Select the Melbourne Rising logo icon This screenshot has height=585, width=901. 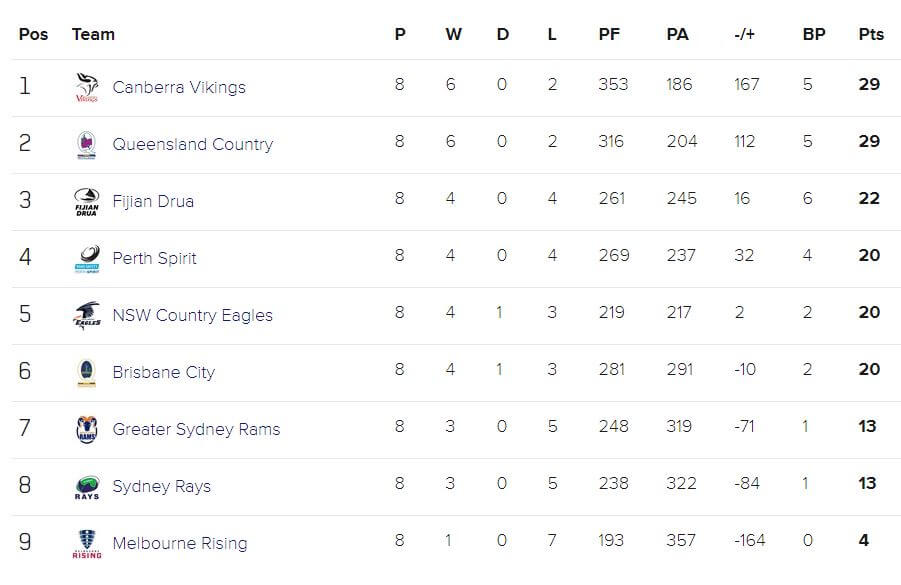tap(87, 544)
